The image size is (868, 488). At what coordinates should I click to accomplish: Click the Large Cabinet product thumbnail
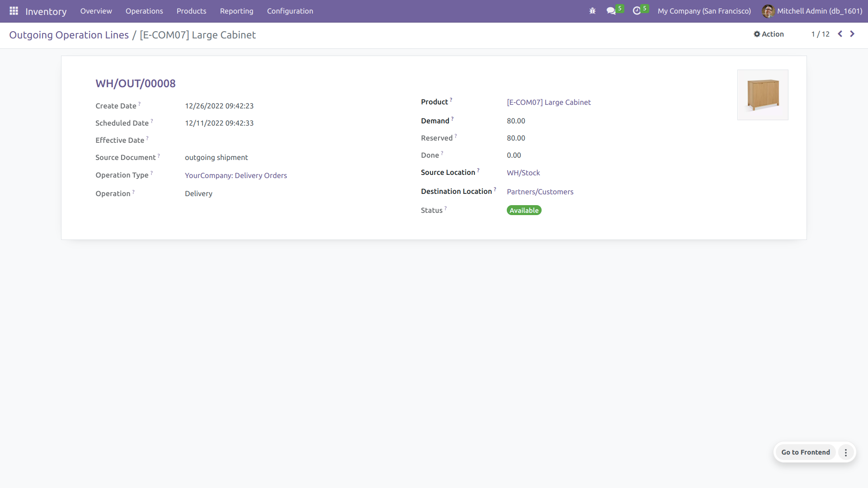[763, 95]
